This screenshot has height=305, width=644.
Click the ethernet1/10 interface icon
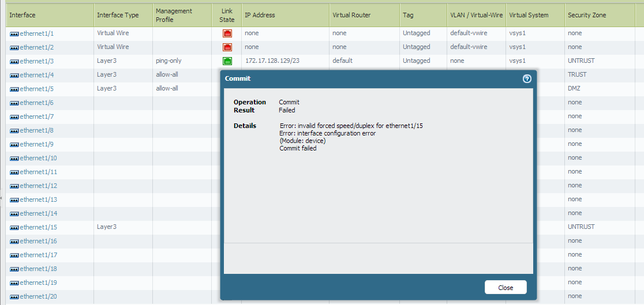tap(14, 158)
